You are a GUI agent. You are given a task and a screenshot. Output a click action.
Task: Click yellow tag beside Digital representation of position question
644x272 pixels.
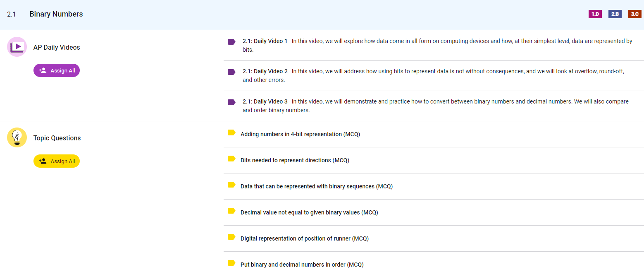pos(231,237)
